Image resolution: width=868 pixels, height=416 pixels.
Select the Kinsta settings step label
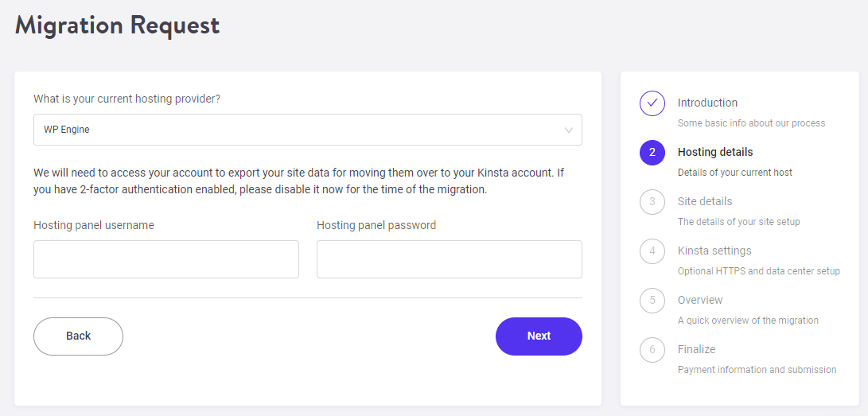(714, 251)
